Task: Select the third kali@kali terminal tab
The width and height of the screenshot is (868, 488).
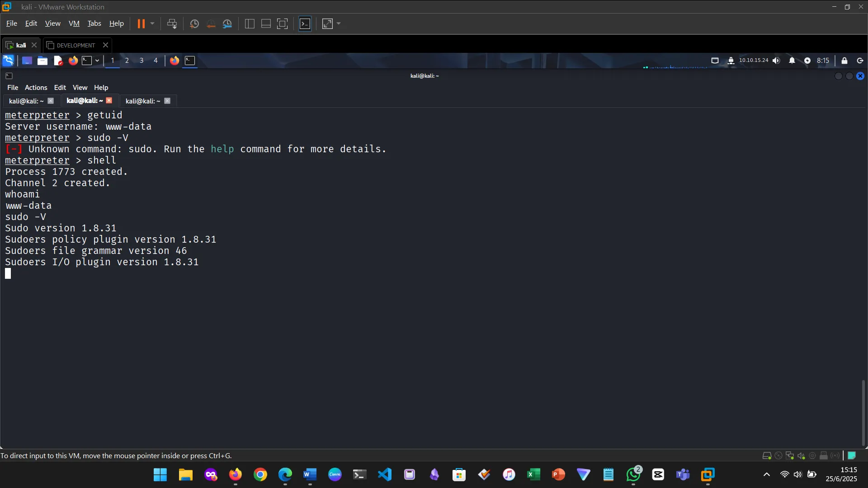Action: pos(143,101)
